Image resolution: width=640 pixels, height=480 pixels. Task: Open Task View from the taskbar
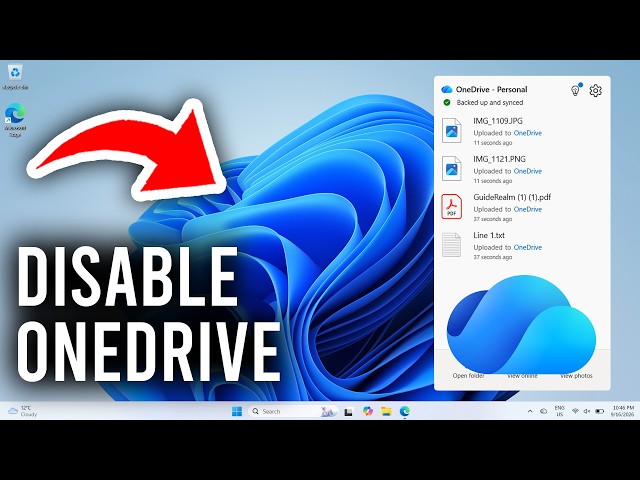348,411
